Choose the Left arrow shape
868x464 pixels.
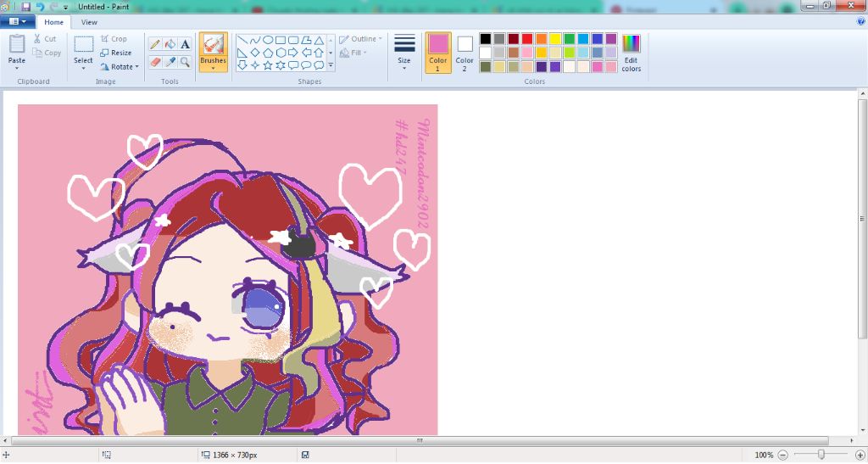coord(305,53)
